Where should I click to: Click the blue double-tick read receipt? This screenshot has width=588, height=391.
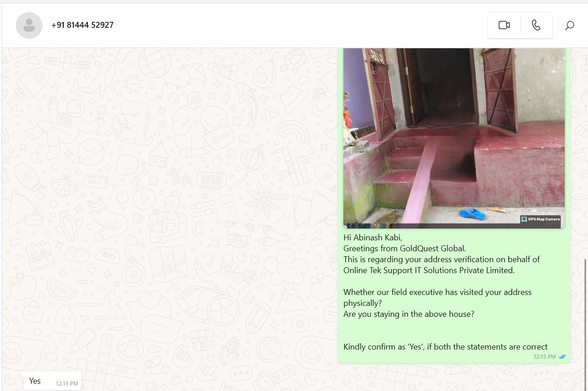coord(562,357)
